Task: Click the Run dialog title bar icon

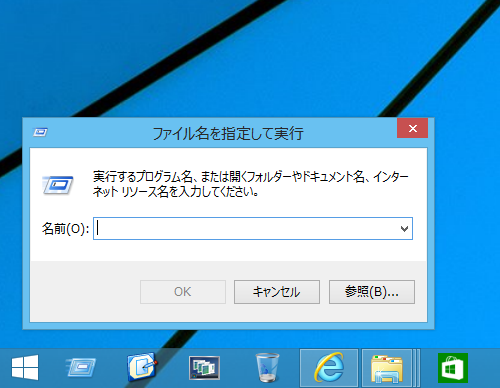Action: click(40, 133)
